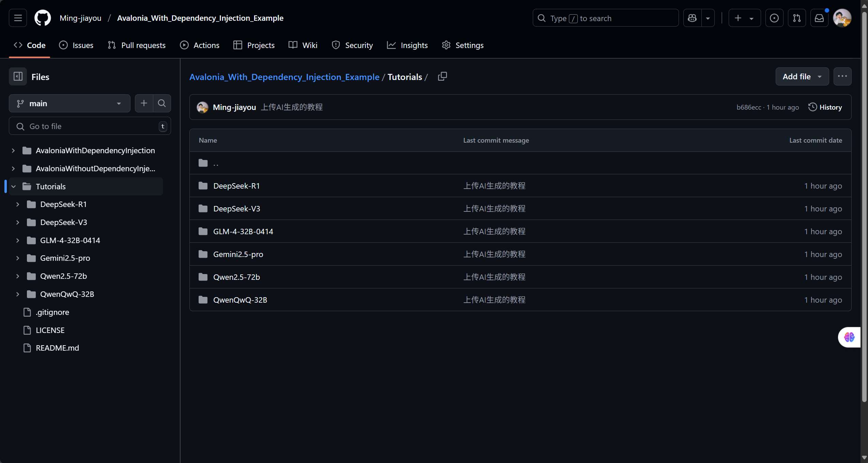
Task: Open the main branch dropdown
Action: [x=69, y=103]
